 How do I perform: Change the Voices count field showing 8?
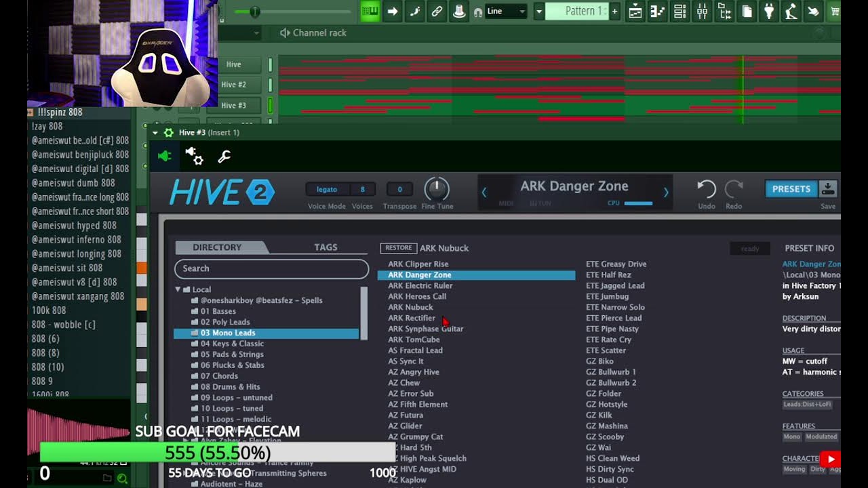pyautogui.click(x=363, y=190)
